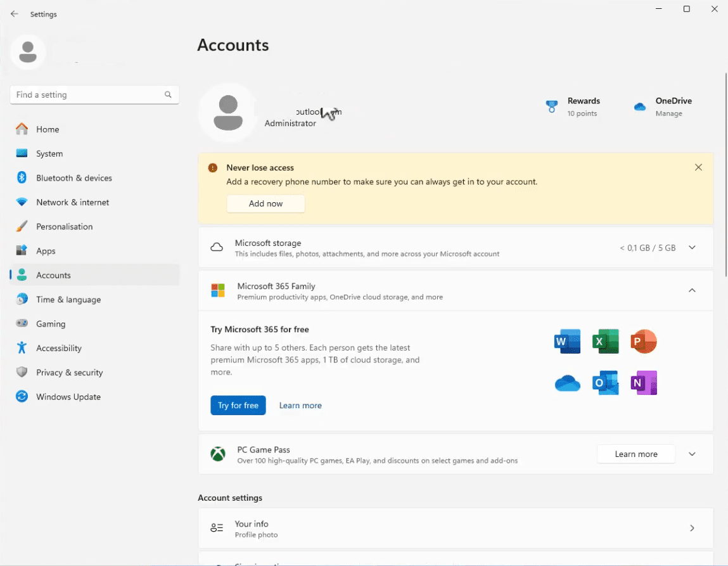Expand the Microsoft storage section

(692, 247)
